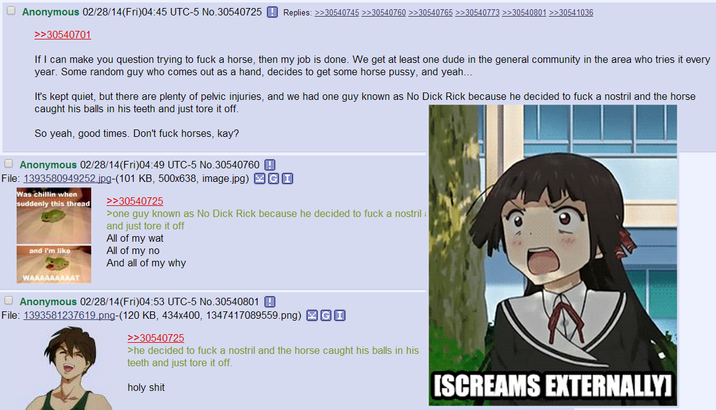Click Google image search icon for 1393580949252.jpg
Viewport: 716px width, 410px height.
point(273,179)
